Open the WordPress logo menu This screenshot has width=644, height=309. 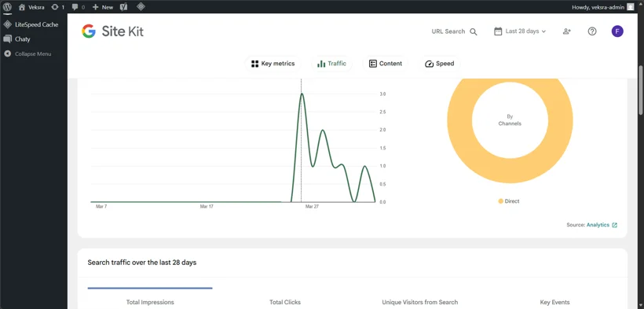click(x=7, y=6)
